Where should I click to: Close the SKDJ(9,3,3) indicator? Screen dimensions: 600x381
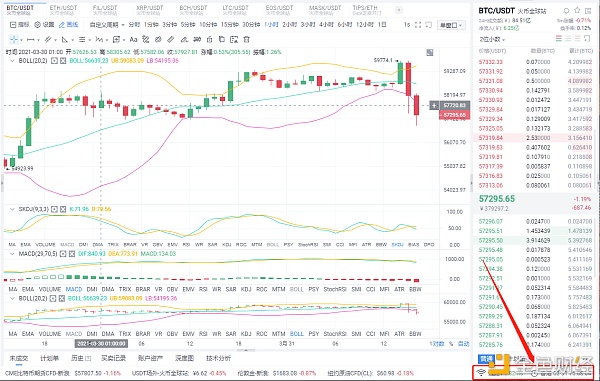coord(63,209)
